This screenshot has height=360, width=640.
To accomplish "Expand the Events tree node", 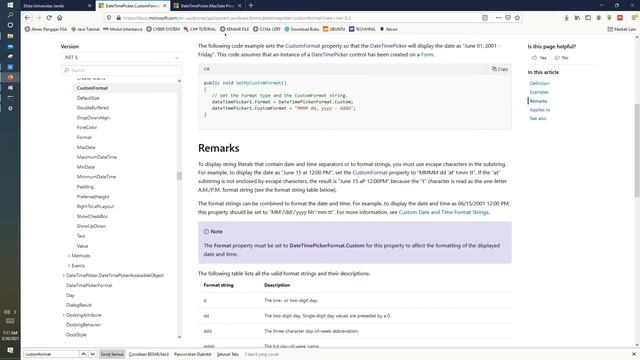I will click(69, 266).
